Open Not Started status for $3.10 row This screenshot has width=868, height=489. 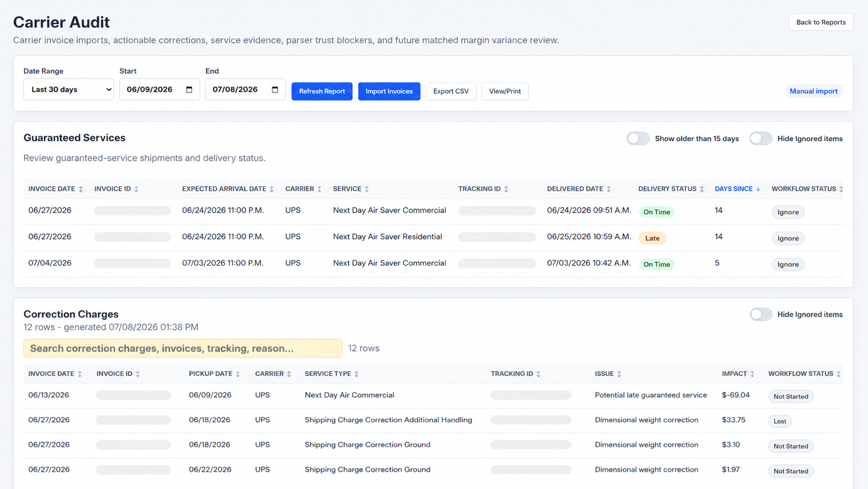coord(791,446)
